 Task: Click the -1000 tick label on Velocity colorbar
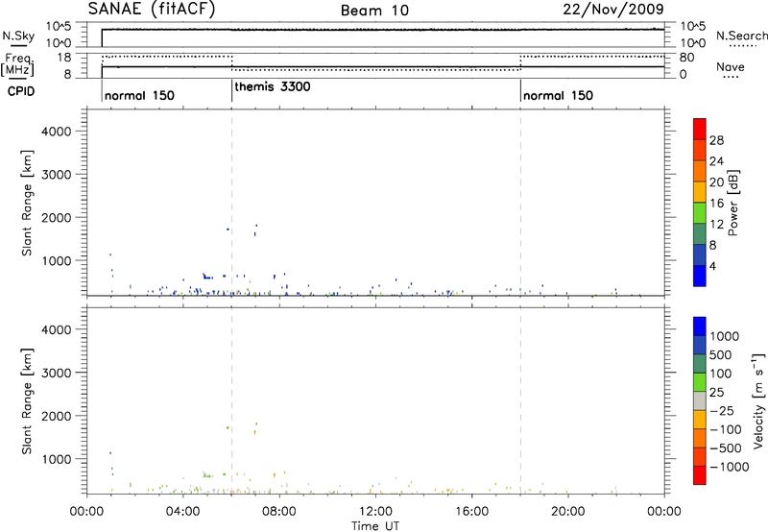tap(730, 467)
